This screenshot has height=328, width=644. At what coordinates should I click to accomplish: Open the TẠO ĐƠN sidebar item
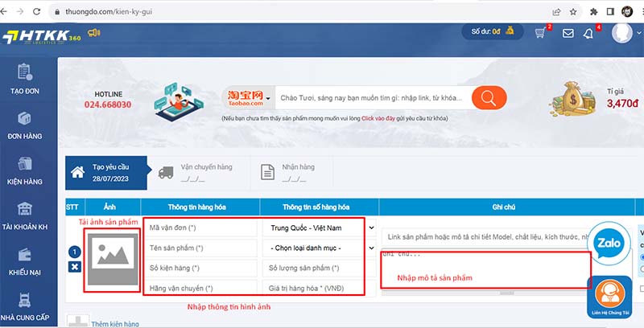click(x=25, y=80)
